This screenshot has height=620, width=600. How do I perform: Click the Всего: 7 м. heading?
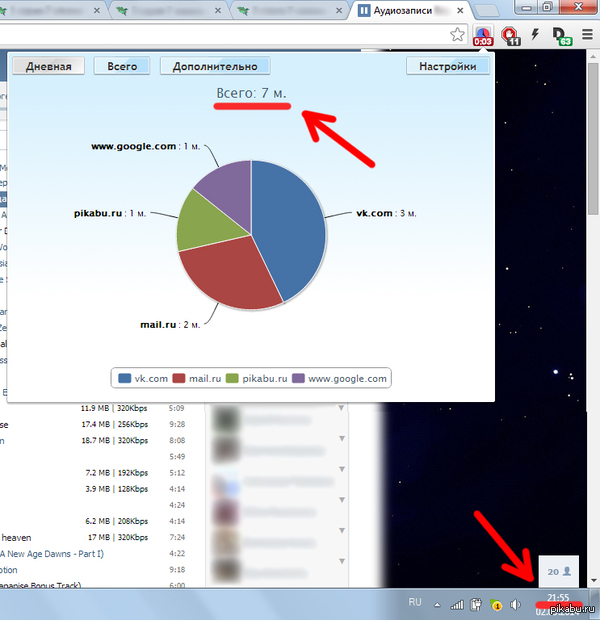tap(251, 93)
